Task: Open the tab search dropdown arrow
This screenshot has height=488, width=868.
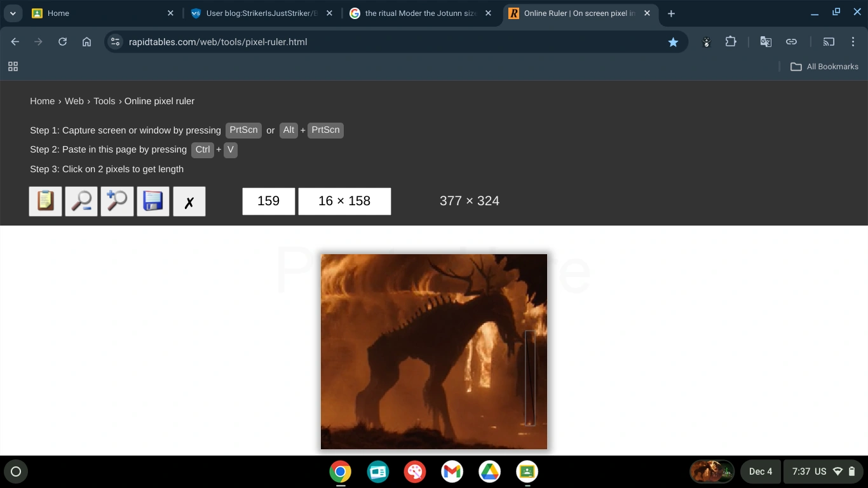Action: 13,13
